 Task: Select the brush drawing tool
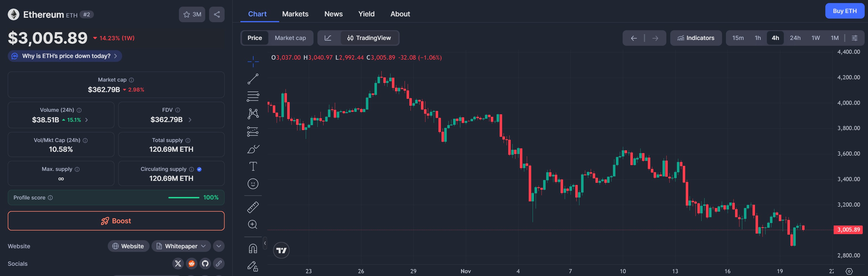click(x=253, y=149)
